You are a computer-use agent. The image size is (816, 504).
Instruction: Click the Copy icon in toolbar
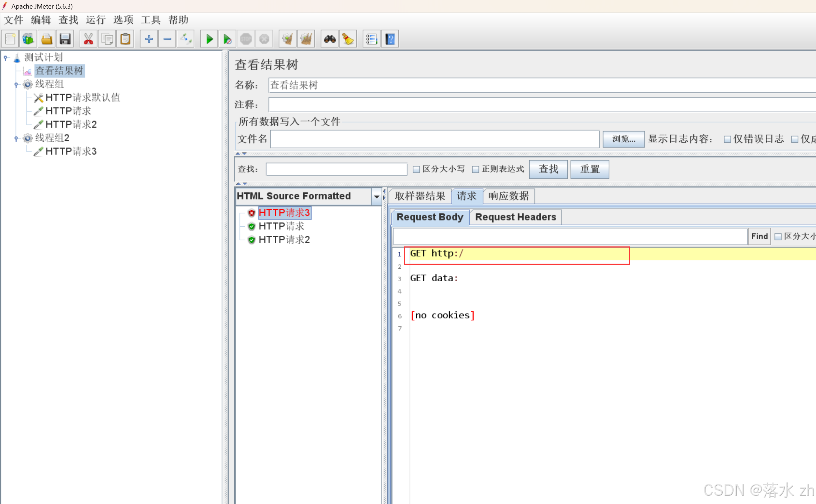[x=107, y=39]
